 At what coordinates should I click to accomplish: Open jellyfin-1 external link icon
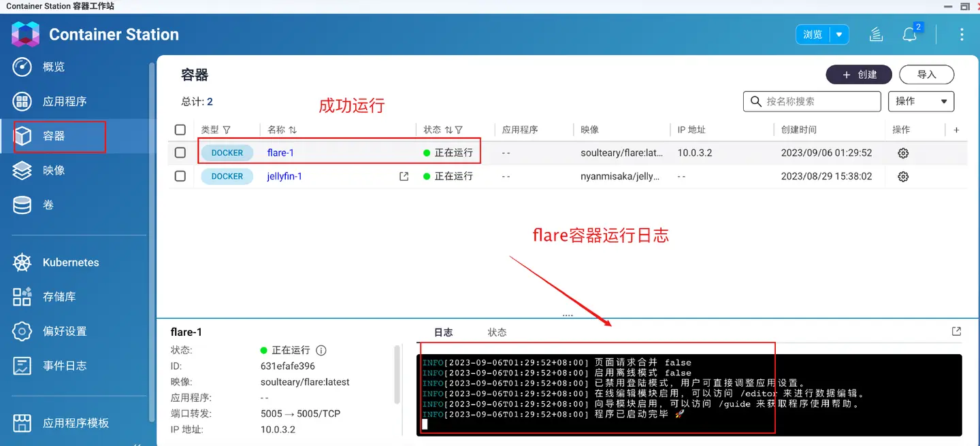[x=404, y=176]
